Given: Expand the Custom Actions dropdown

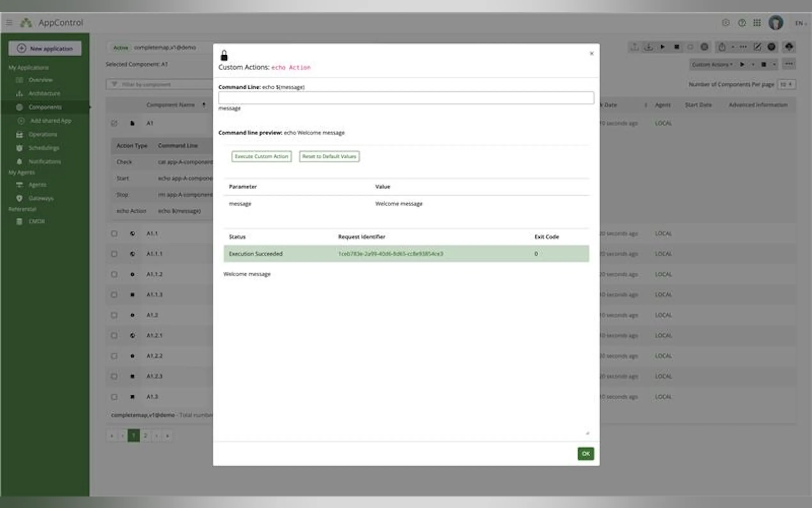Looking at the screenshot, I should point(712,64).
